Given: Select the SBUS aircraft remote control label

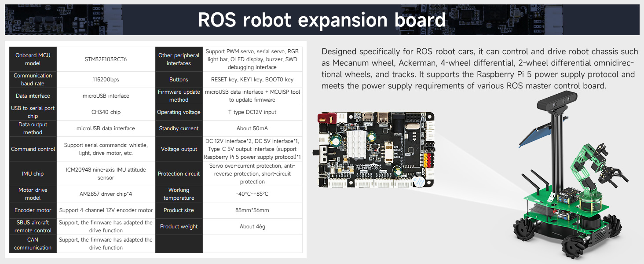Looking at the screenshot, I should pyautogui.click(x=33, y=227).
